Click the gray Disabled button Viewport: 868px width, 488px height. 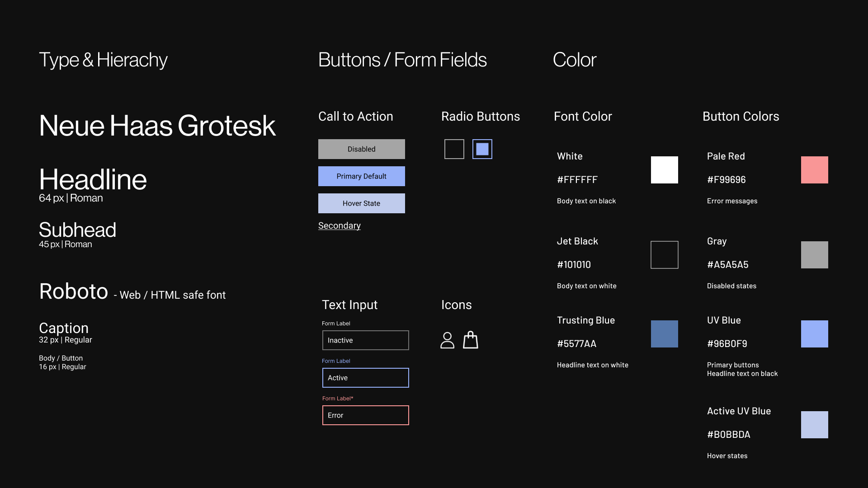(361, 149)
